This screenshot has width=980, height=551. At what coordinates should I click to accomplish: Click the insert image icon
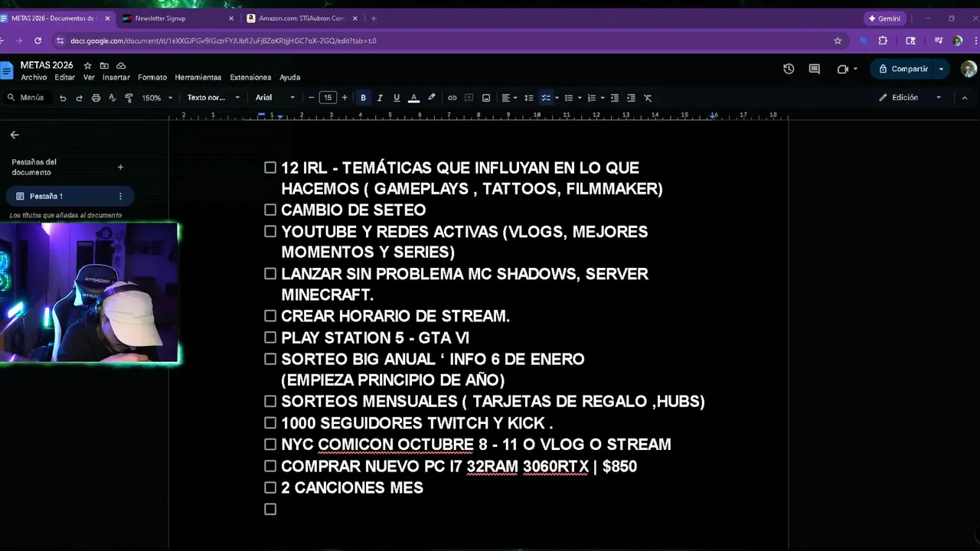pos(486,98)
